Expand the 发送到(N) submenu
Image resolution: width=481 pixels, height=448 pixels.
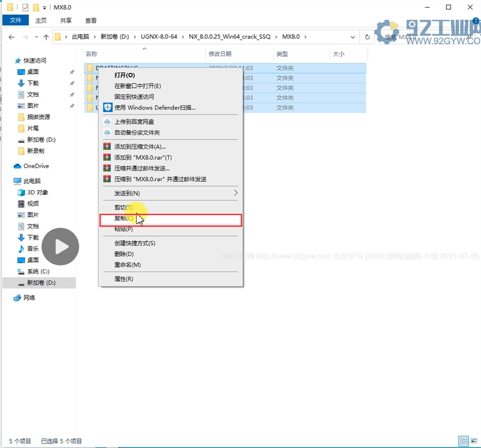(x=236, y=193)
